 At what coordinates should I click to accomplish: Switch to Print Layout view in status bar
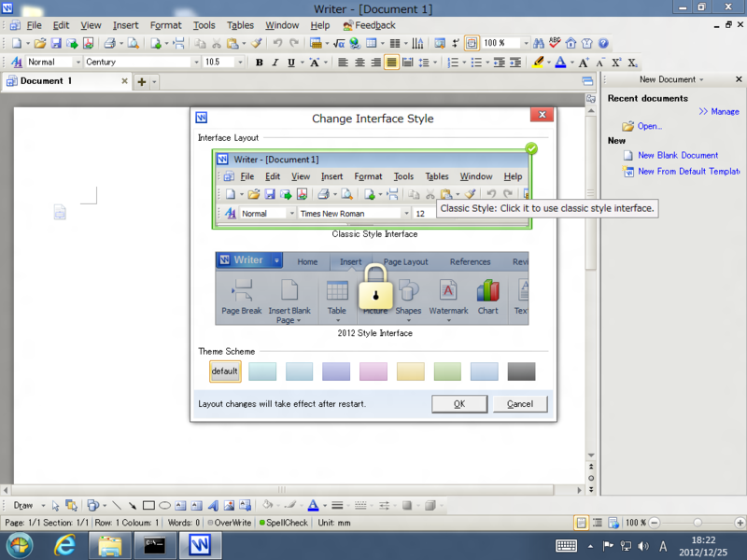(581, 523)
